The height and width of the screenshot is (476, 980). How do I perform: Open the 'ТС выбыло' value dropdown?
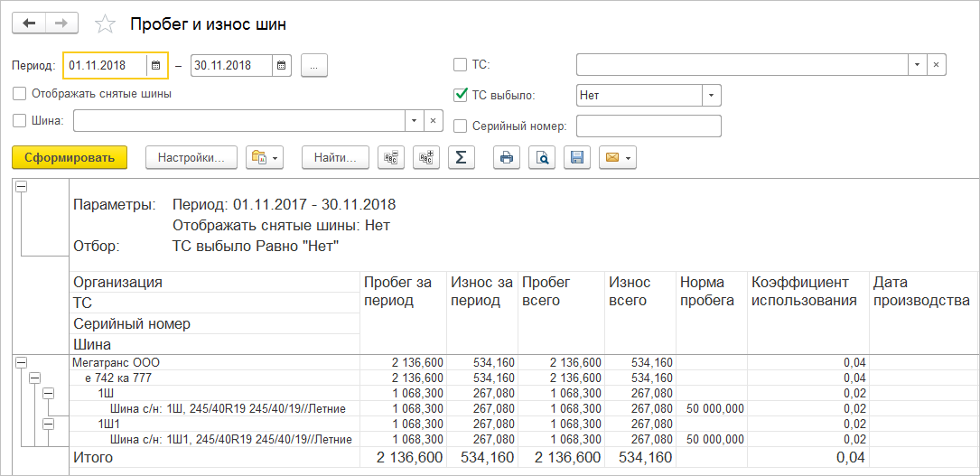[712, 95]
